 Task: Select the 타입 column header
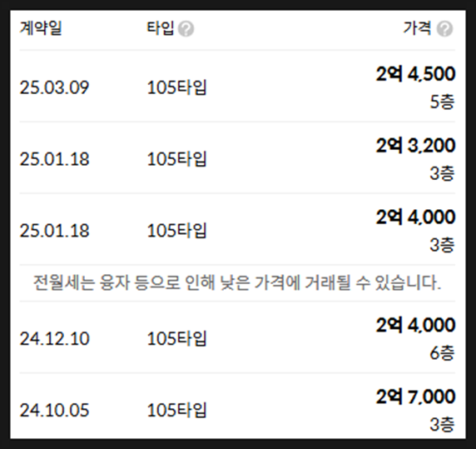161,28
